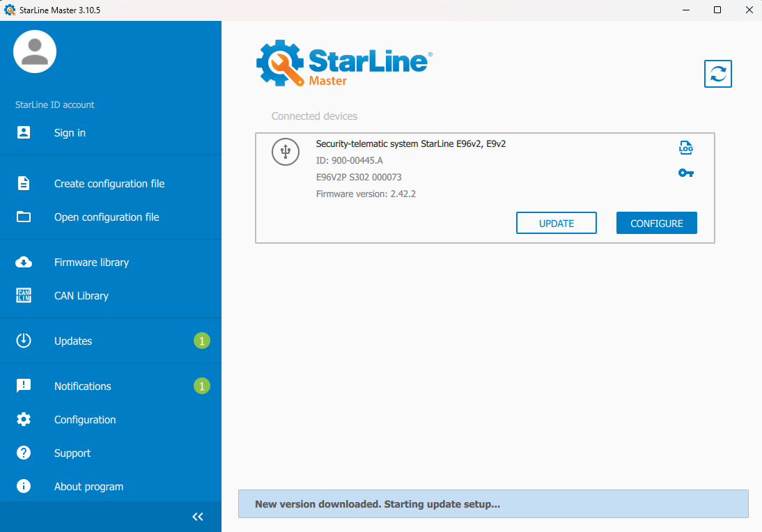
Task: Click the Support question mark icon
Action: click(24, 453)
